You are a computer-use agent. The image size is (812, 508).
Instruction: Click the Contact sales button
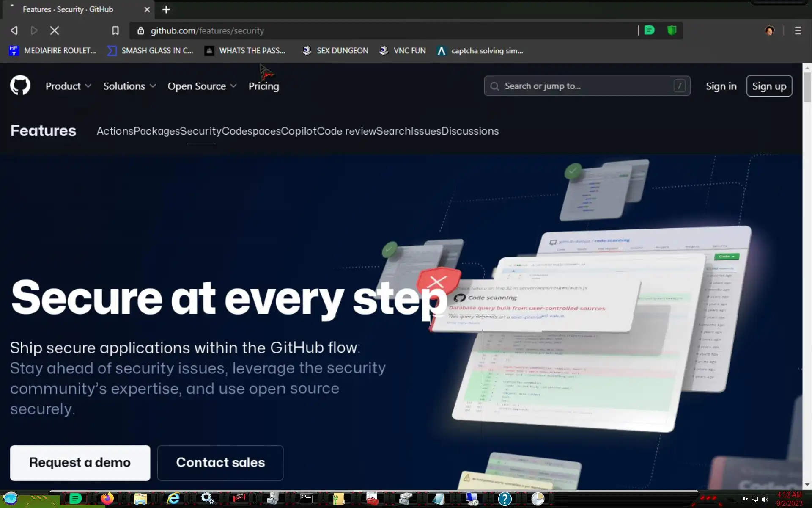coord(220,462)
